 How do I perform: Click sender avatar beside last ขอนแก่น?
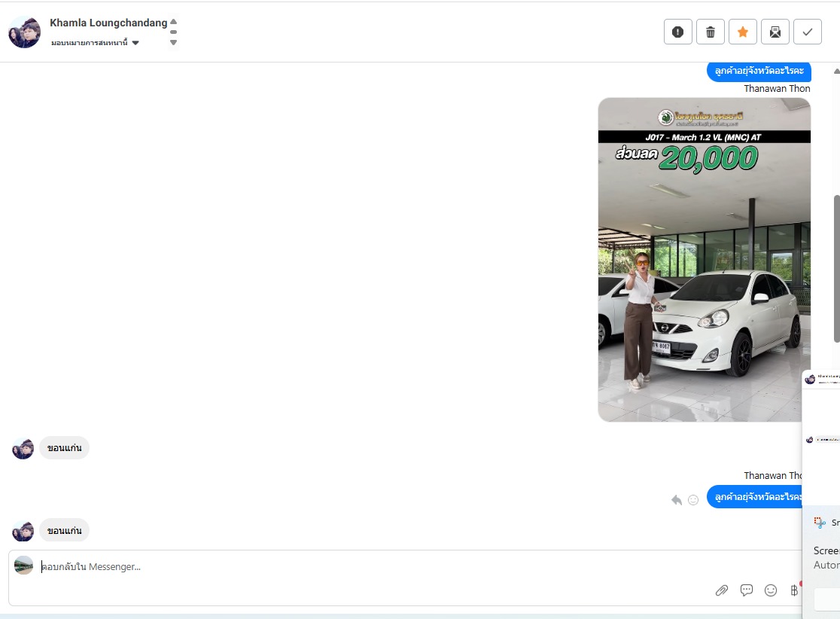tap(23, 531)
